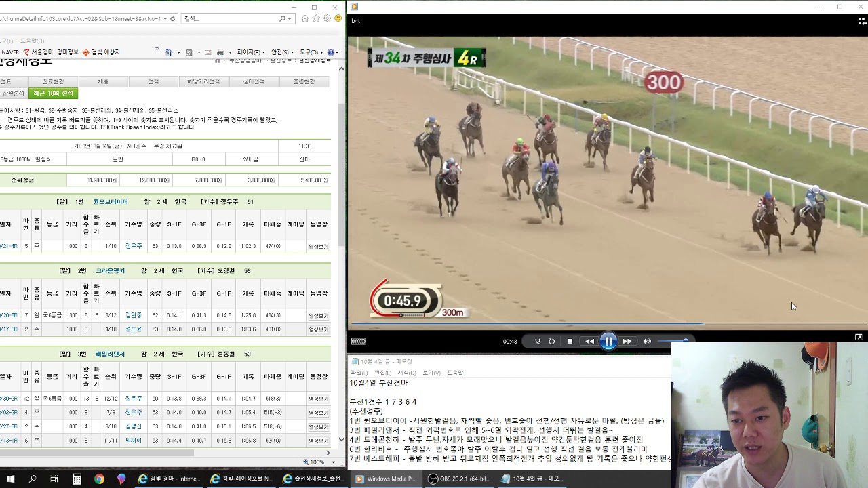Expand the 안전(S) dropdown in IE
Image resolution: width=868 pixels, height=488 pixels.
(x=282, y=52)
